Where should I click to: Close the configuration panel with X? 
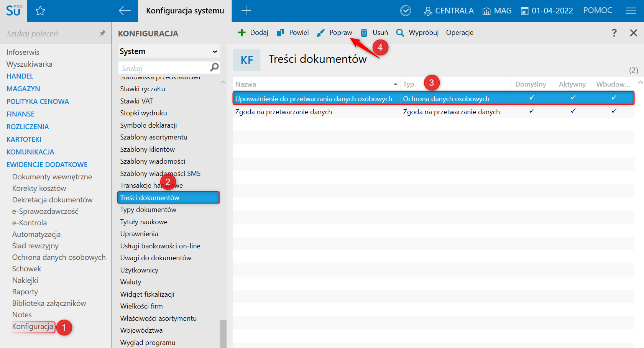(x=634, y=33)
